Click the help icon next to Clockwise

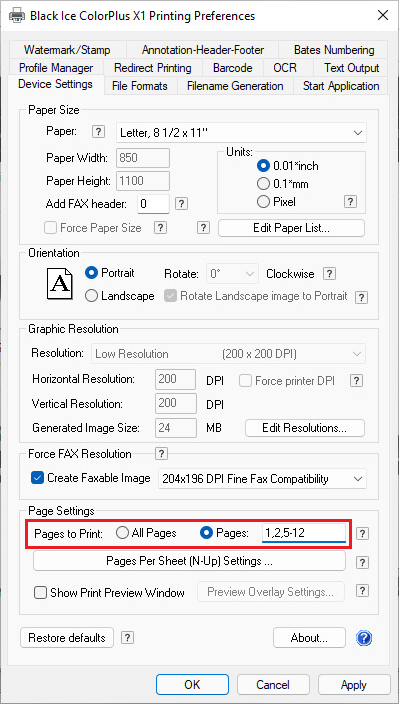[330, 273]
